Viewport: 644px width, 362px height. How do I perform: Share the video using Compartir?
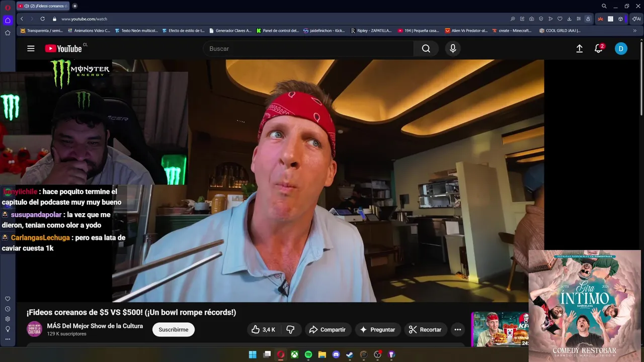328,330
